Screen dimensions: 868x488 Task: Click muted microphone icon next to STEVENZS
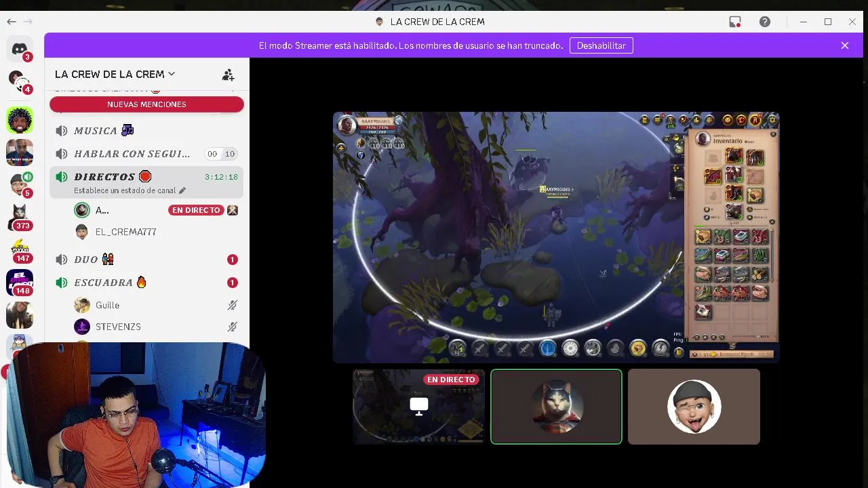[233, 327]
